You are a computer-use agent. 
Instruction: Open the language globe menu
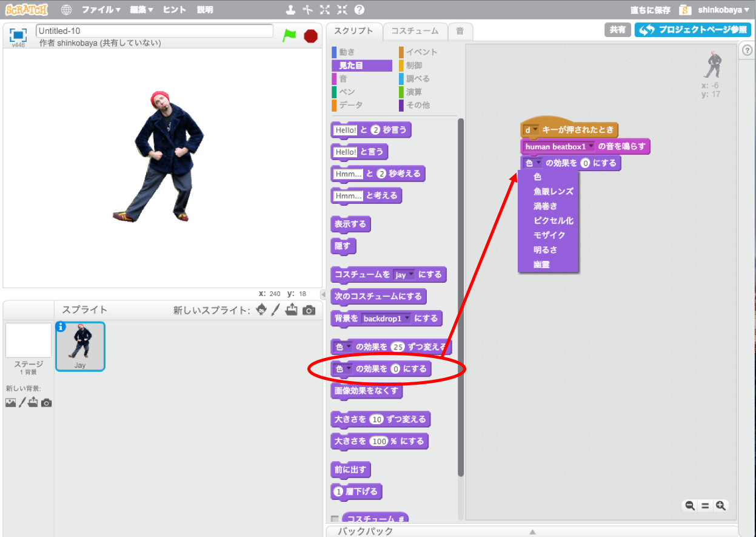66,10
